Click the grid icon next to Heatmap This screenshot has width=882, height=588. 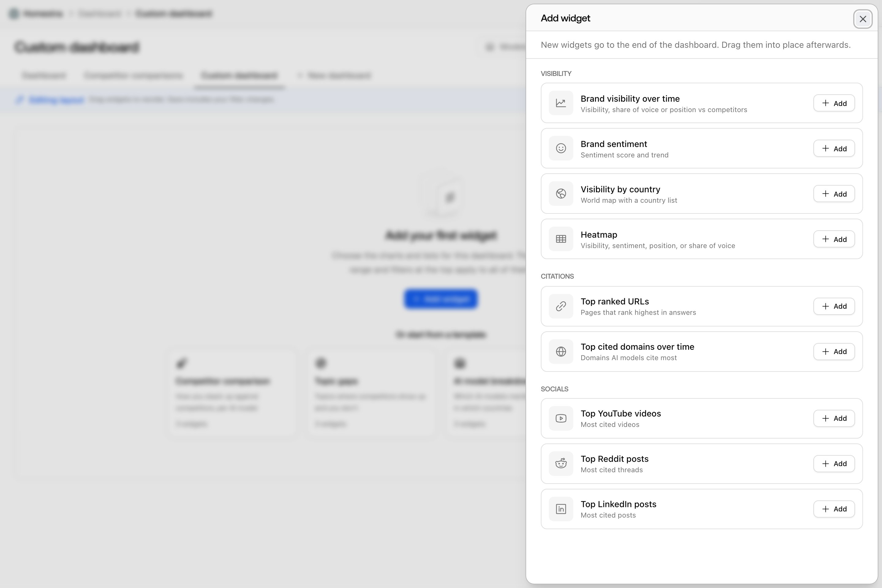click(561, 239)
